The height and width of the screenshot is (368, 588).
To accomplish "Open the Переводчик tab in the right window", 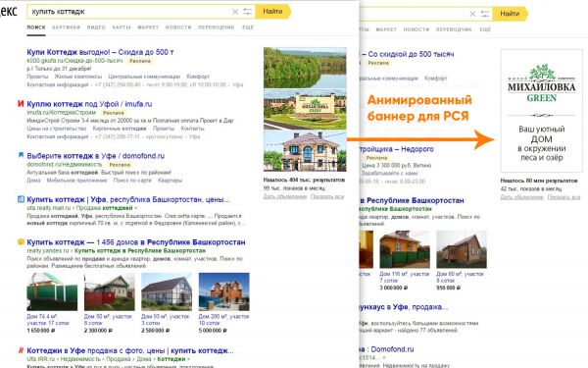I will (454, 29).
